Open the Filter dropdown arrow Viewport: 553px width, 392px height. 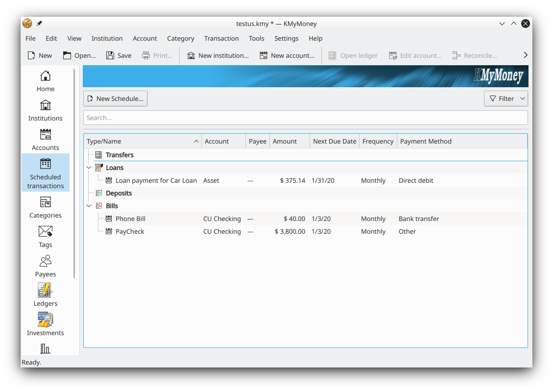pos(523,98)
